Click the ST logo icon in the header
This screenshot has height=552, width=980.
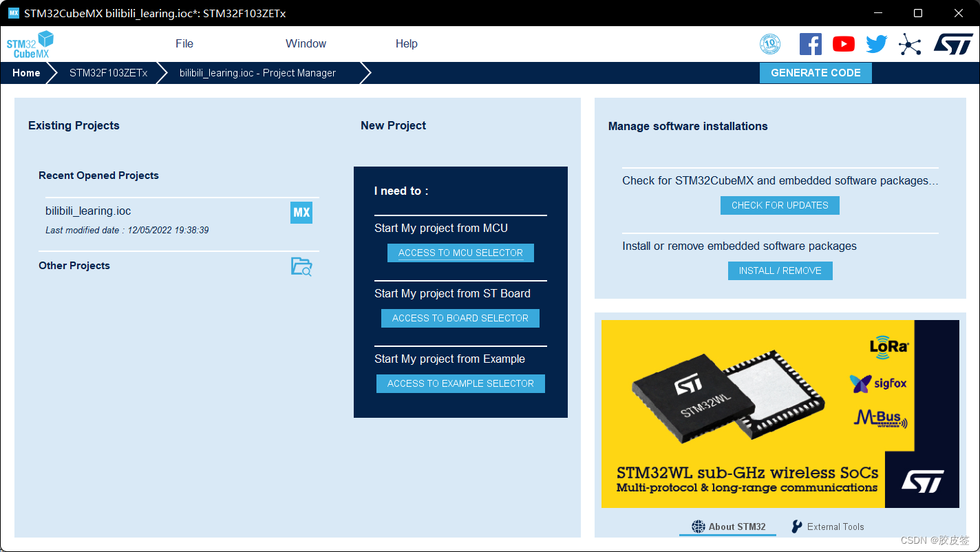pyautogui.click(x=953, y=44)
